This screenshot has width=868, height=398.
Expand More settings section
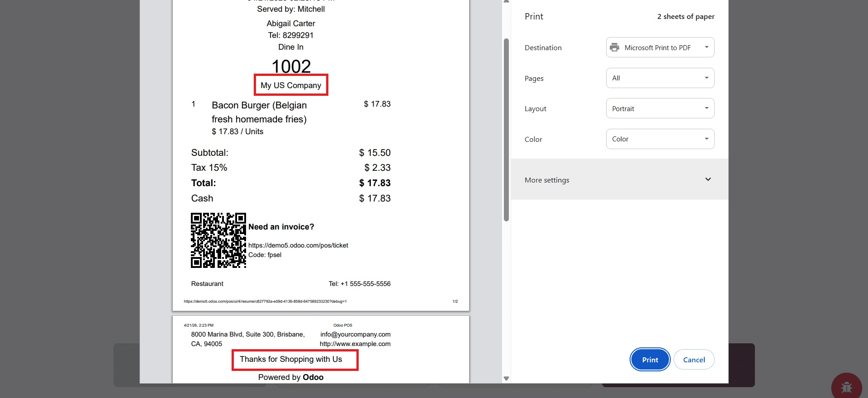click(x=619, y=179)
